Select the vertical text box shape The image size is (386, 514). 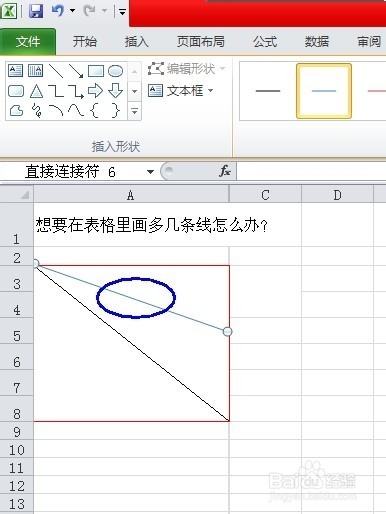[35, 71]
